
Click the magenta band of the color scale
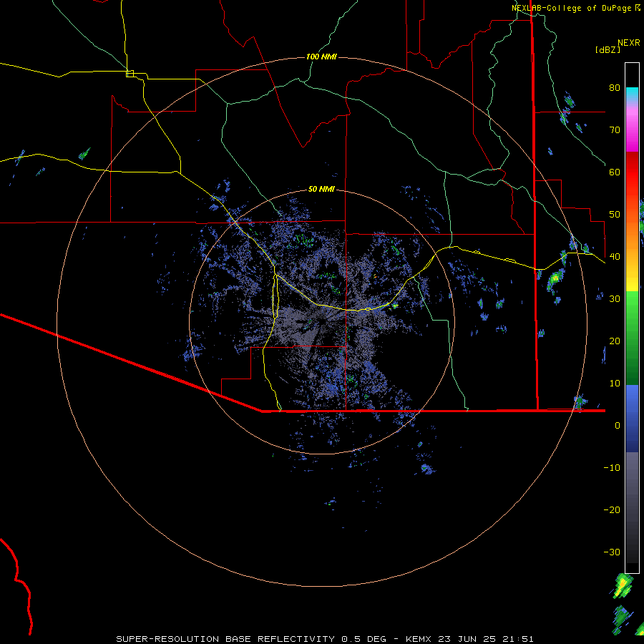pyautogui.click(x=632, y=132)
